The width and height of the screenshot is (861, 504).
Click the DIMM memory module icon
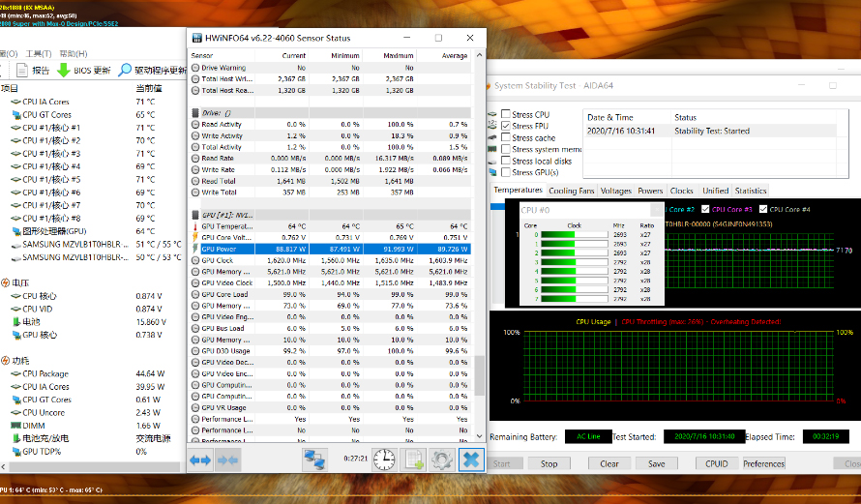point(16,426)
